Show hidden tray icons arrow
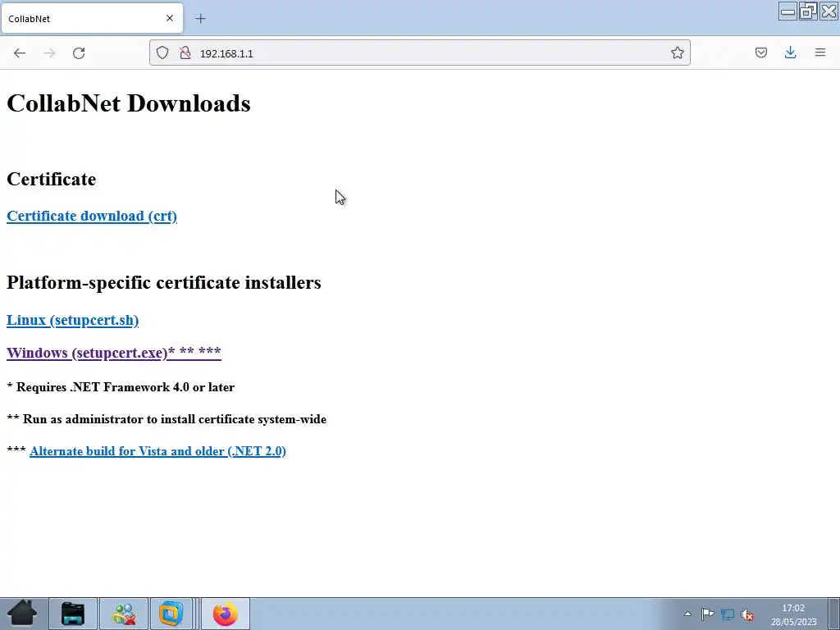The width and height of the screenshot is (840, 630). 688,614
